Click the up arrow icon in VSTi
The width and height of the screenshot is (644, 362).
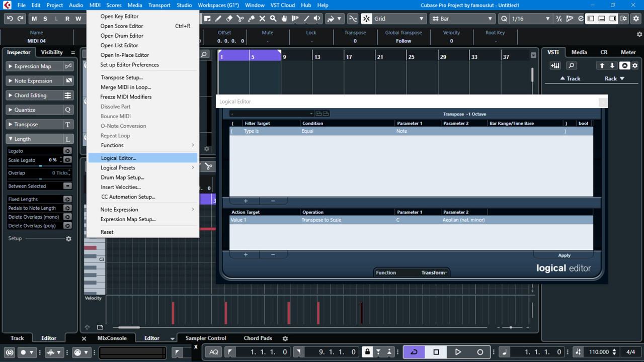coord(602,65)
